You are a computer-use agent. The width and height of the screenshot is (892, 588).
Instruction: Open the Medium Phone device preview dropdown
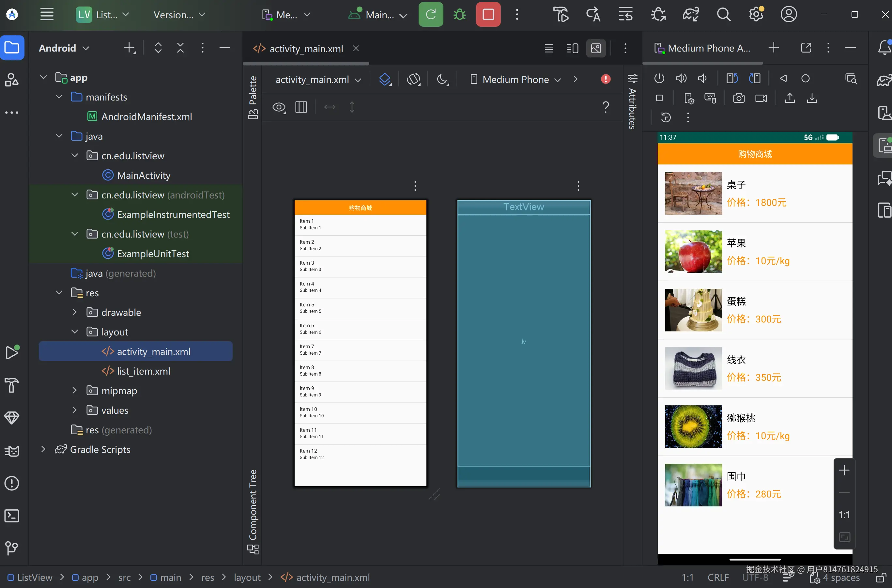point(515,80)
